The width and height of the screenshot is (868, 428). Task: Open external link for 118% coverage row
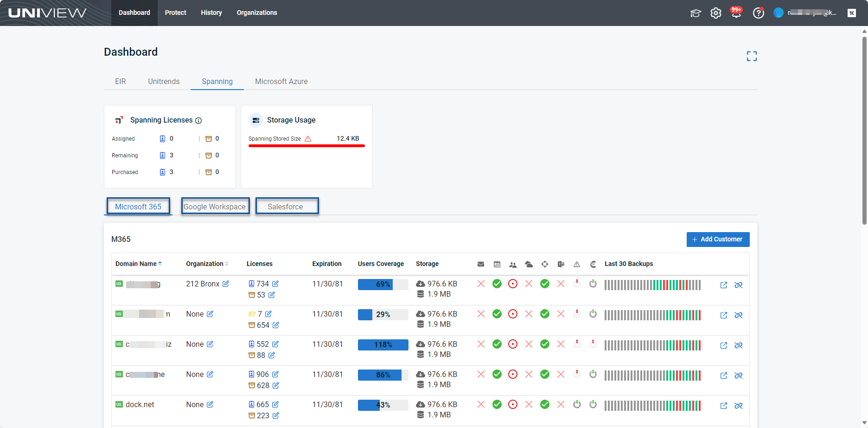pos(724,345)
